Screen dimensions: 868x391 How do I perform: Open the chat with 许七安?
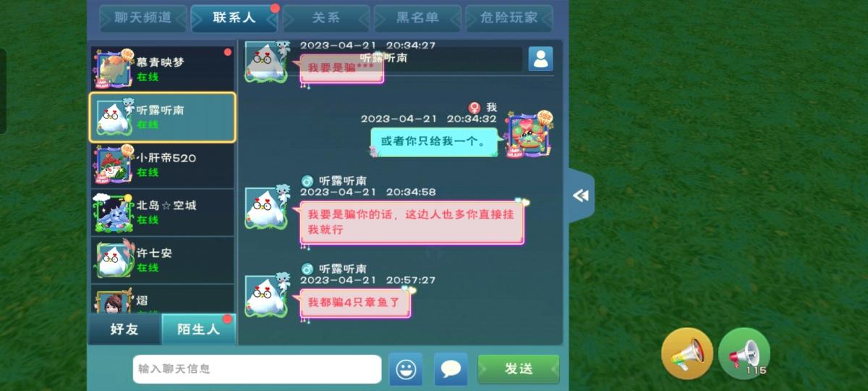tap(163, 260)
